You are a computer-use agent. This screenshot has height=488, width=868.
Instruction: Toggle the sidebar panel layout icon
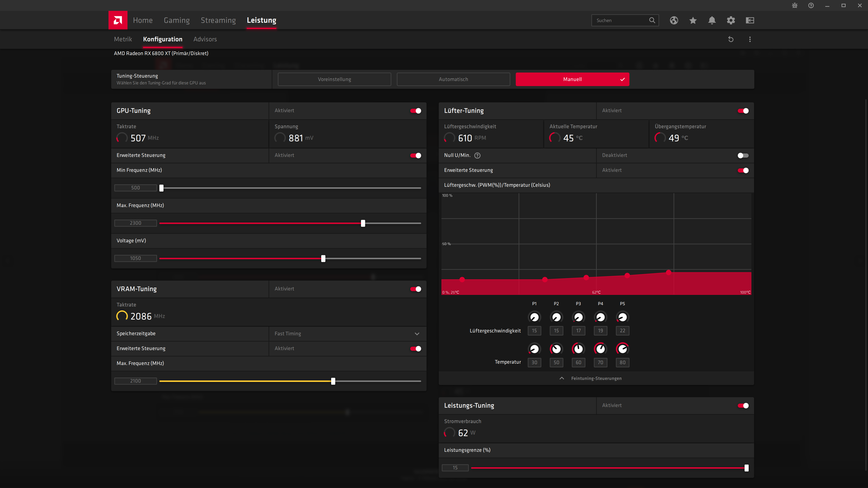point(750,20)
